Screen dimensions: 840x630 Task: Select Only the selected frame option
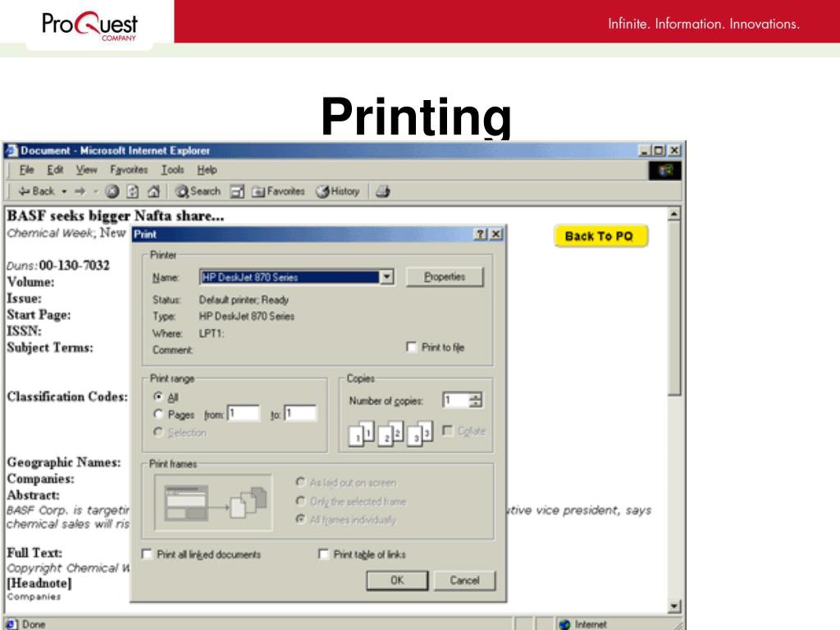[x=301, y=501]
